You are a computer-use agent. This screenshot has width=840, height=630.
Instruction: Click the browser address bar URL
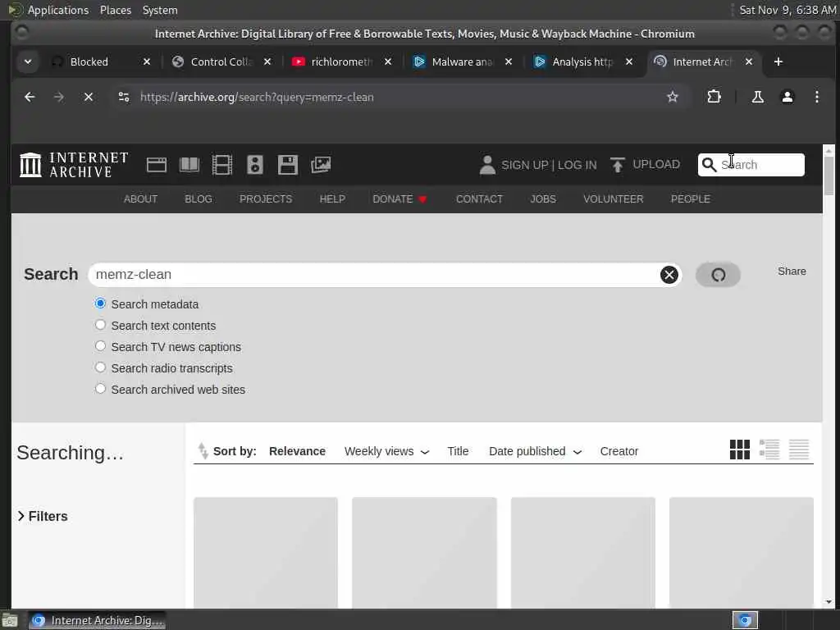pyautogui.click(x=257, y=97)
